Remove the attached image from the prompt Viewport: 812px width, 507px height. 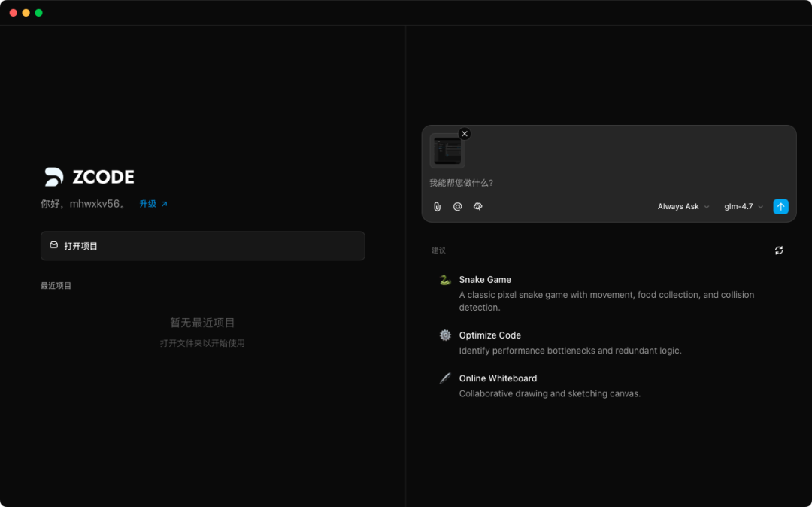coord(465,134)
